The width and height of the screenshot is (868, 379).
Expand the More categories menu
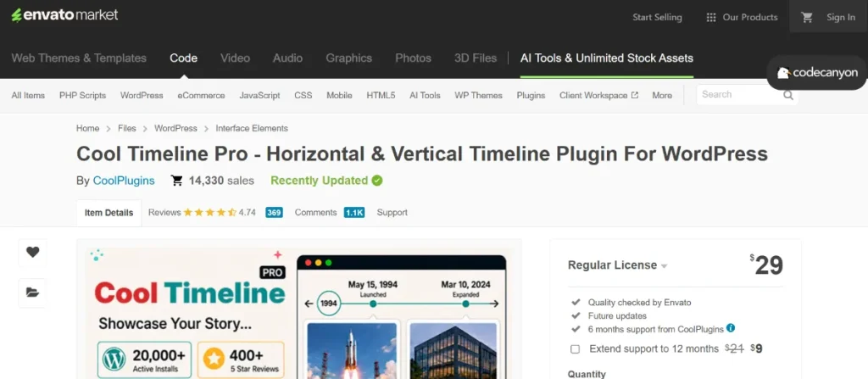coord(662,95)
